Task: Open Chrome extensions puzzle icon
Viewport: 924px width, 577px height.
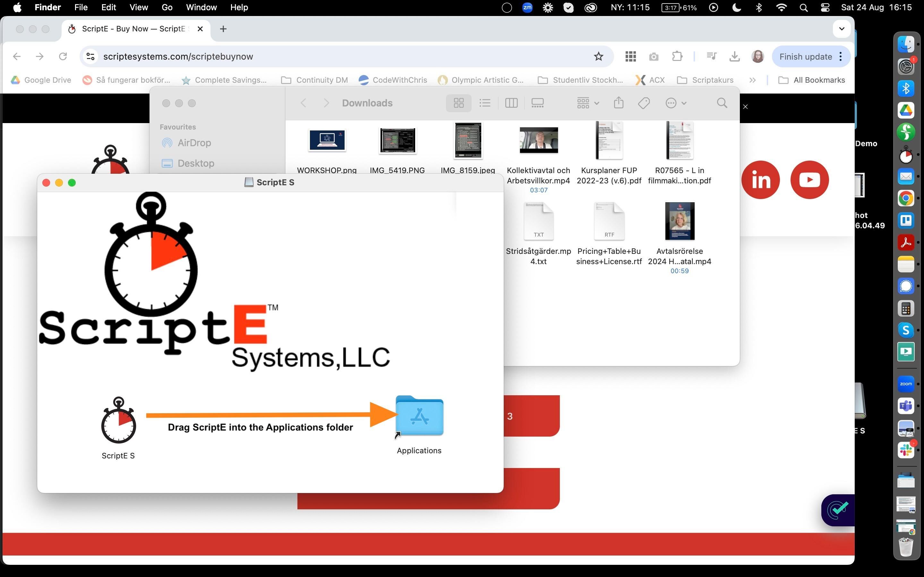Action: tap(677, 56)
